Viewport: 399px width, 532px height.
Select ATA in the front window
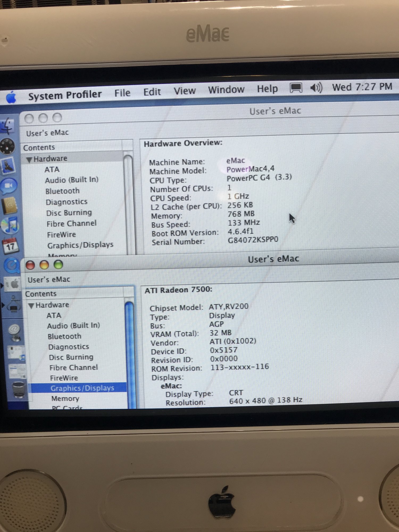pos(54,315)
